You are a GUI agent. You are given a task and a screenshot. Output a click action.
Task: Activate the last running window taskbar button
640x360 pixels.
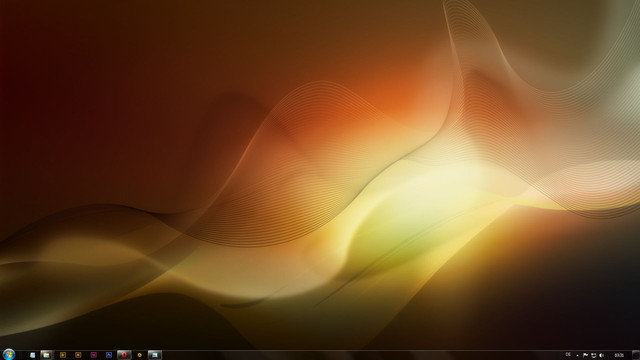point(155,355)
